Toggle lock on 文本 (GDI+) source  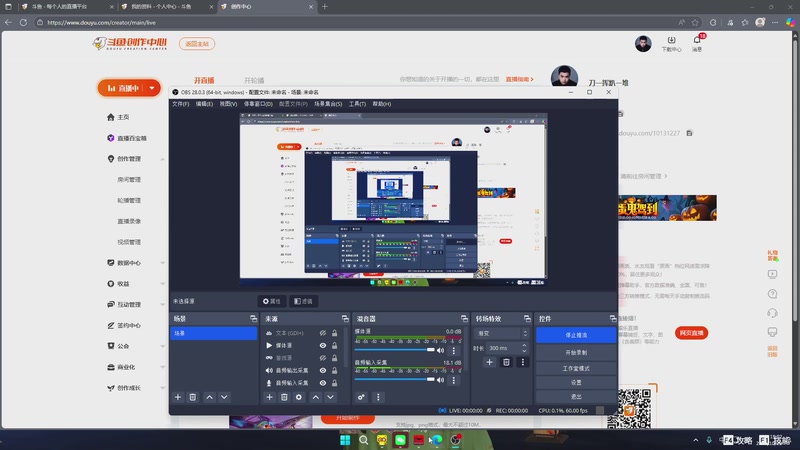tap(335, 333)
